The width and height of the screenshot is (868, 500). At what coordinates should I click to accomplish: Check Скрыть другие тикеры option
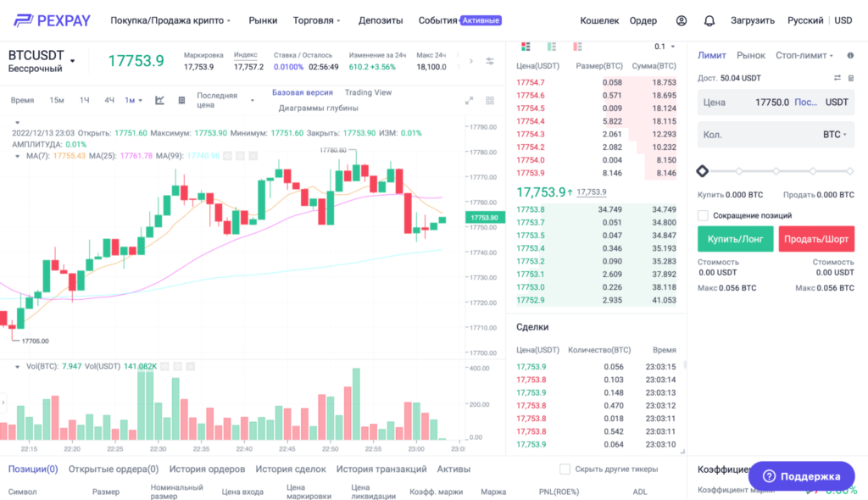pyautogui.click(x=565, y=469)
